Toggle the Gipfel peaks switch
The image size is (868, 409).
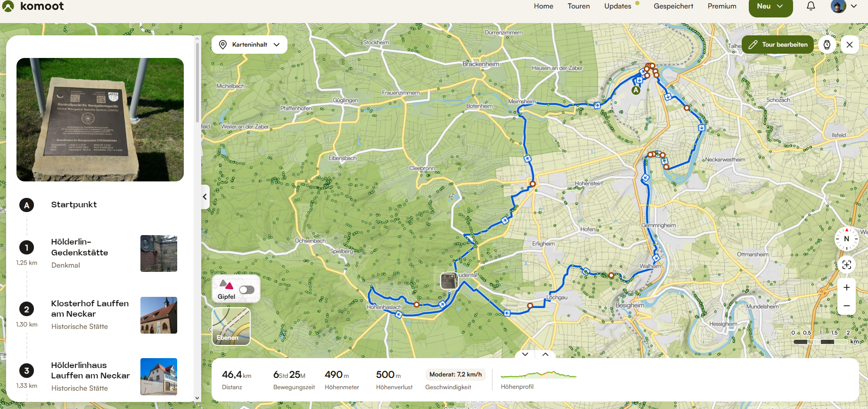247,290
